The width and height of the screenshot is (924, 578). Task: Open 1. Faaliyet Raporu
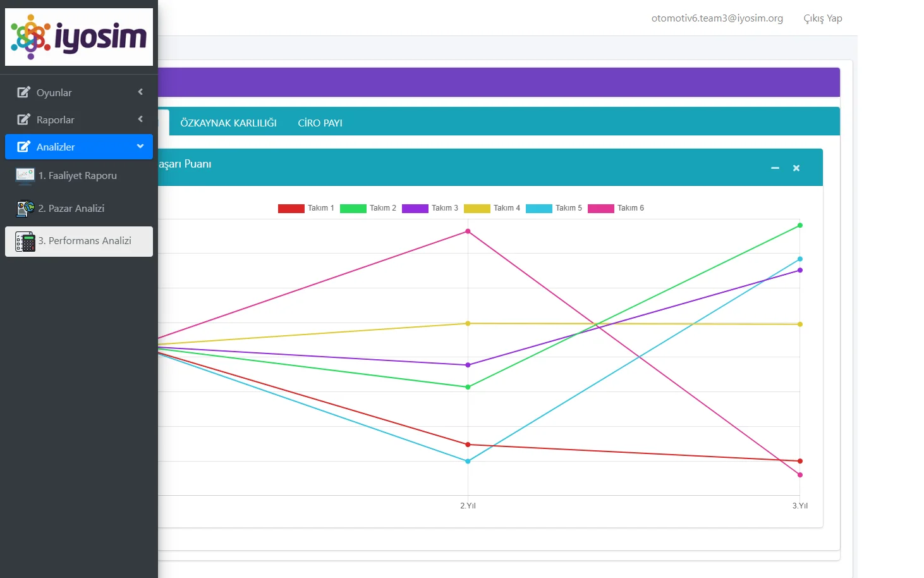coord(79,176)
